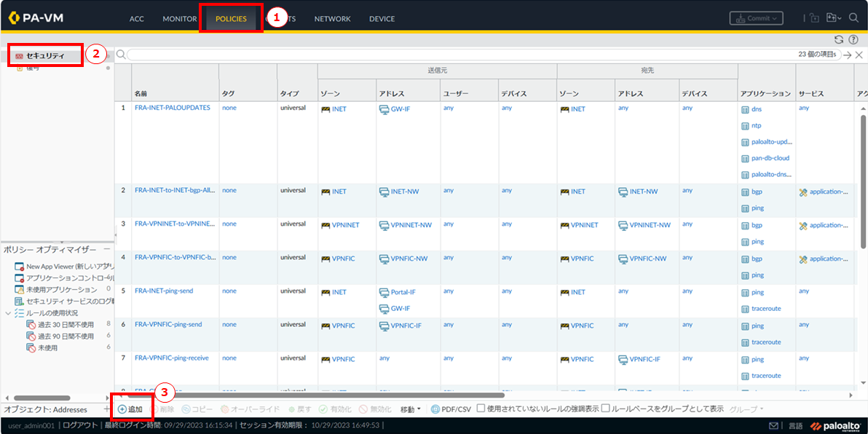
Task: Click the filter apply arrow icon
Action: (848, 55)
